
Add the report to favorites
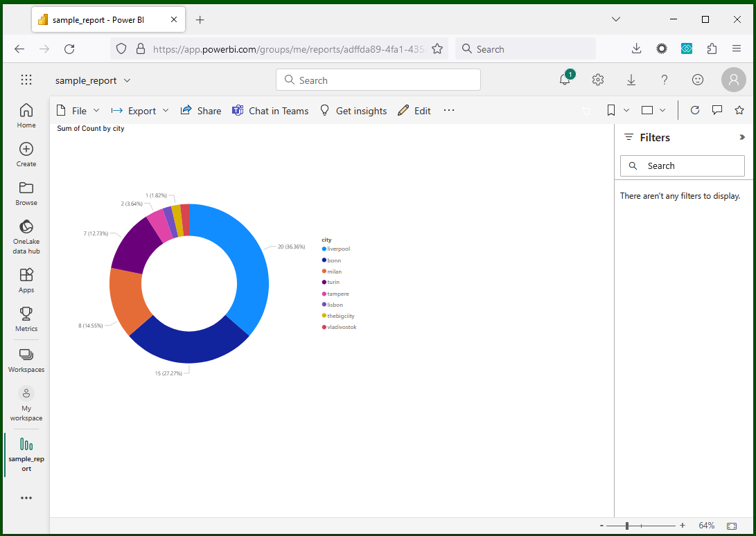[x=739, y=110]
